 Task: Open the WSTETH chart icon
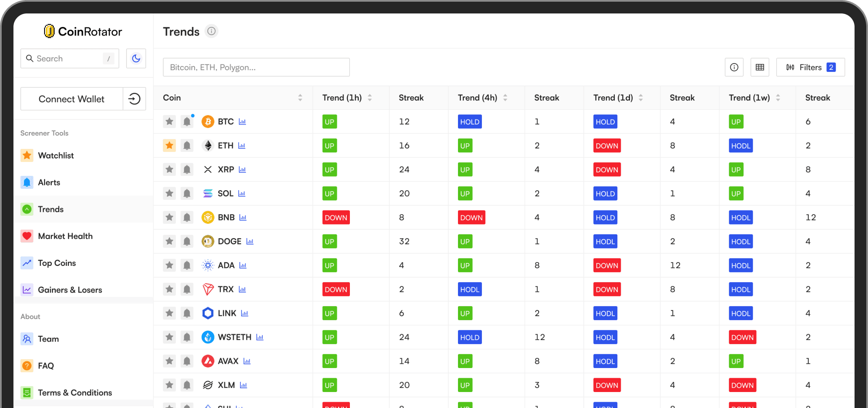[x=260, y=337]
